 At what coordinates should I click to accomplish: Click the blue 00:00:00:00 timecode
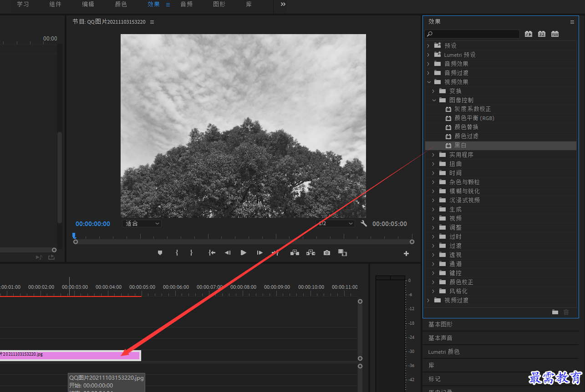click(93, 224)
